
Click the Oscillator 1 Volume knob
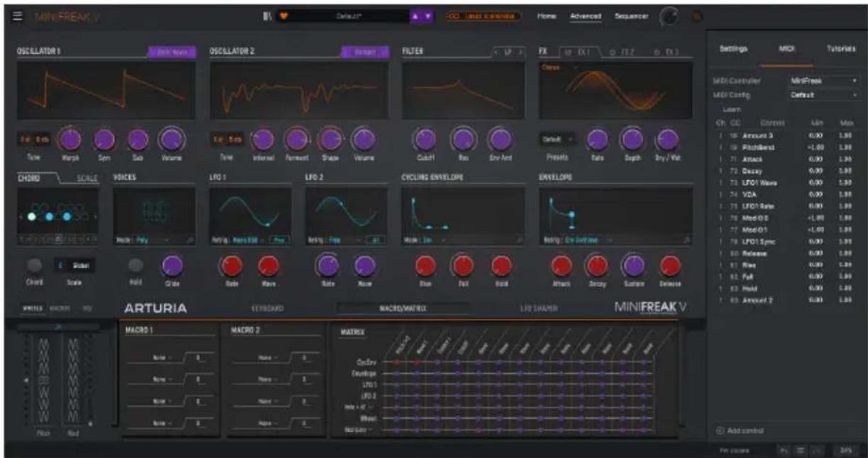(170, 139)
